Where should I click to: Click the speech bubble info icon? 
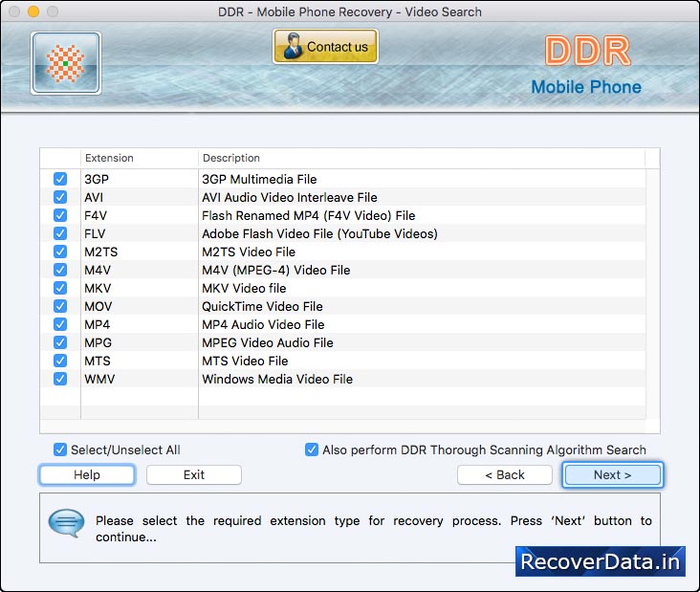(66, 523)
